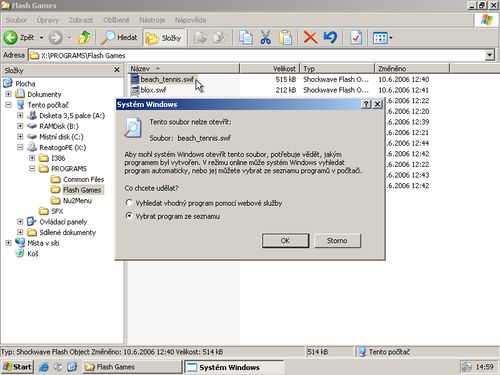Sort by the Typ column header
This screenshot has width=500, height=375.
coord(337,69)
